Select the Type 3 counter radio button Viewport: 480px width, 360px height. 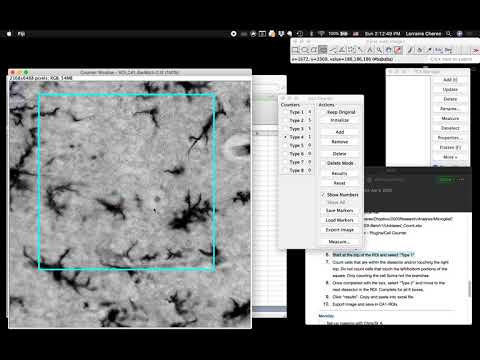click(x=285, y=129)
